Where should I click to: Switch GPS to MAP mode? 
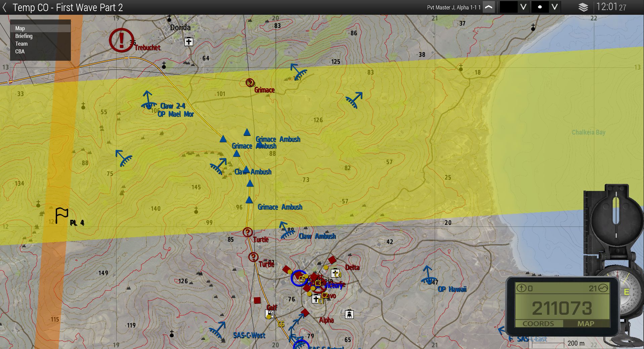[x=586, y=323]
